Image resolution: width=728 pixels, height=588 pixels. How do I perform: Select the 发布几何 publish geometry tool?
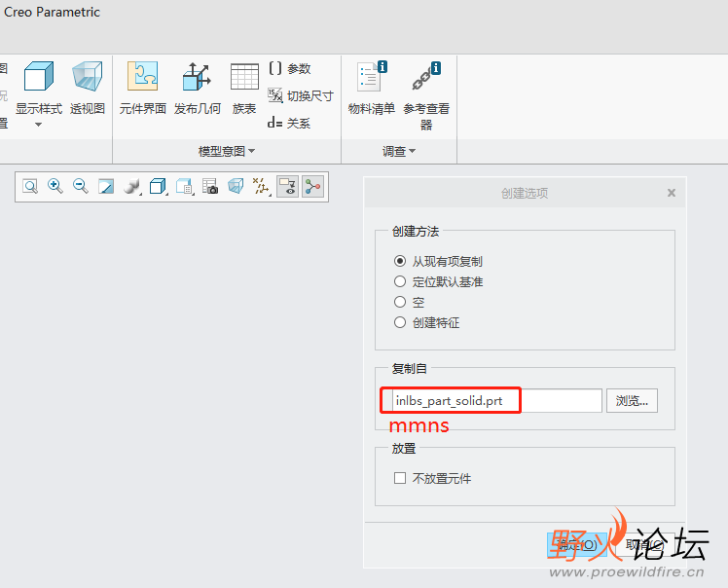tap(198, 89)
